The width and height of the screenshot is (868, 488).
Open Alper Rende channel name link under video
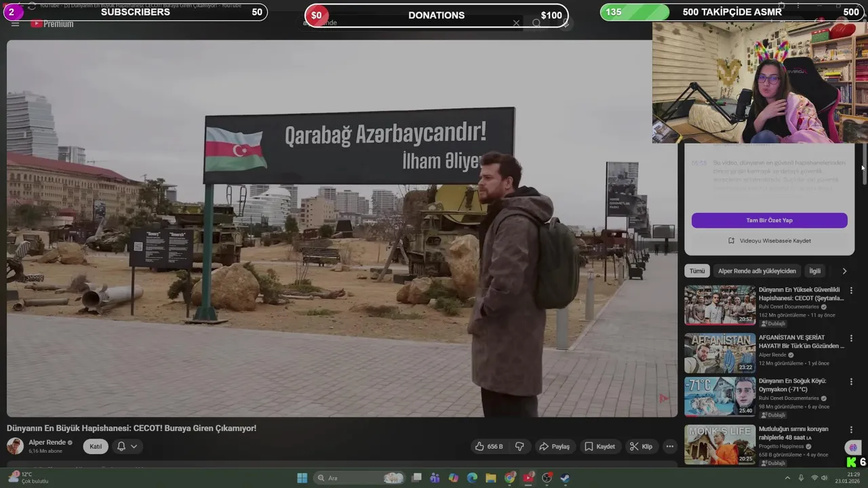click(x=47, y=443)
